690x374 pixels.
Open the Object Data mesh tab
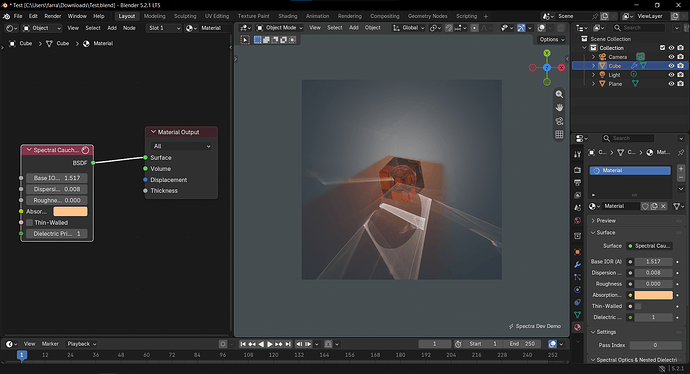tap(577, 315)
